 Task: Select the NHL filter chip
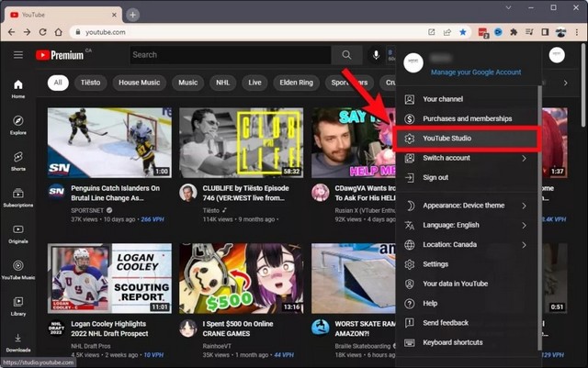222,83
